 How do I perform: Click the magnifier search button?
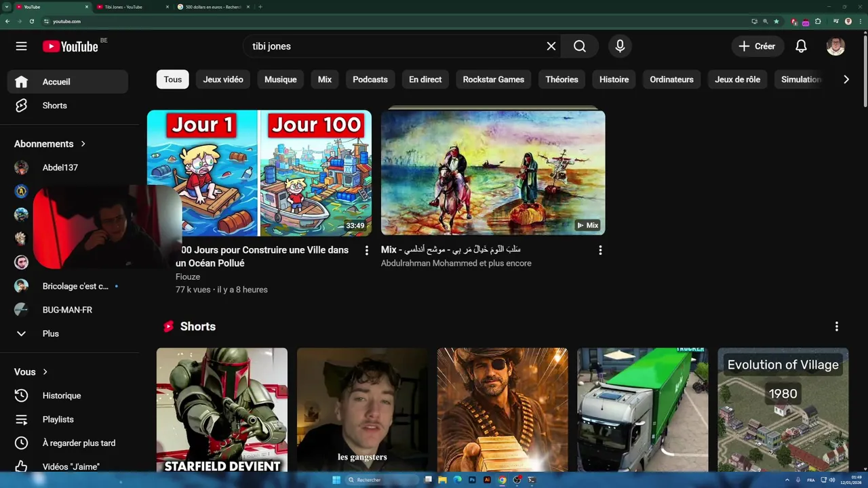click(580, 46)
